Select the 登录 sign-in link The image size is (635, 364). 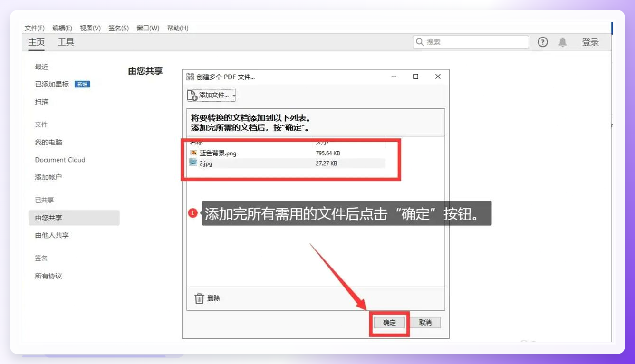coord(590,42)
